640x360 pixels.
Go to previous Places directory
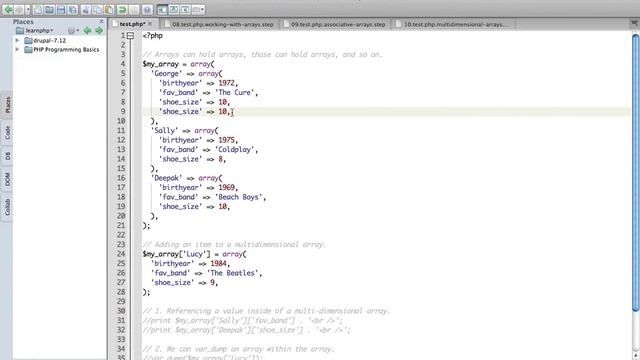87,31
